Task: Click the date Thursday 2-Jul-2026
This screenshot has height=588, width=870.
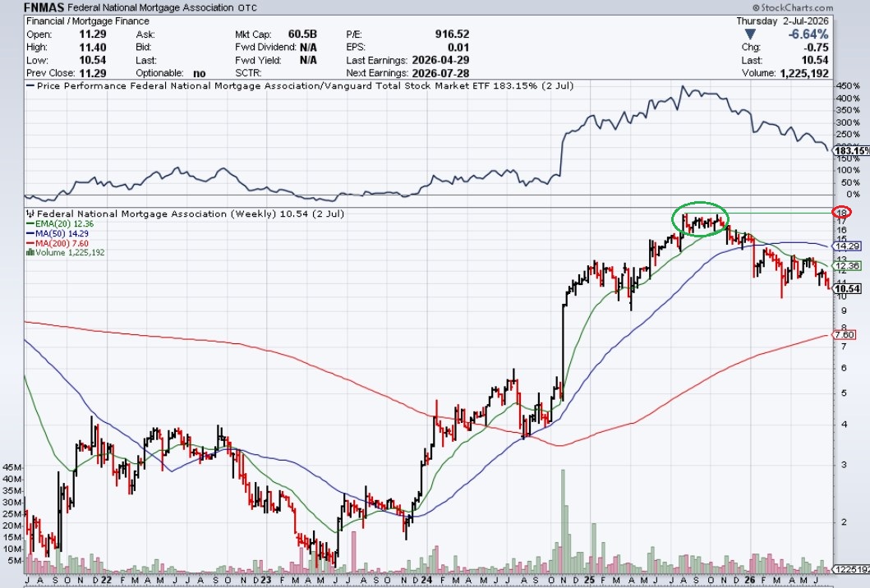Action: 782,21
